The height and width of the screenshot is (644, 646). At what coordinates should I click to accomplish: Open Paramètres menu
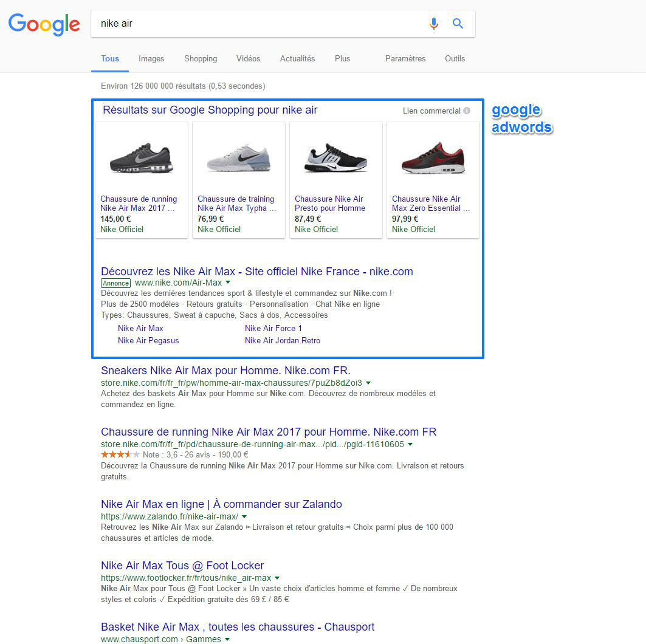point(405,58)
